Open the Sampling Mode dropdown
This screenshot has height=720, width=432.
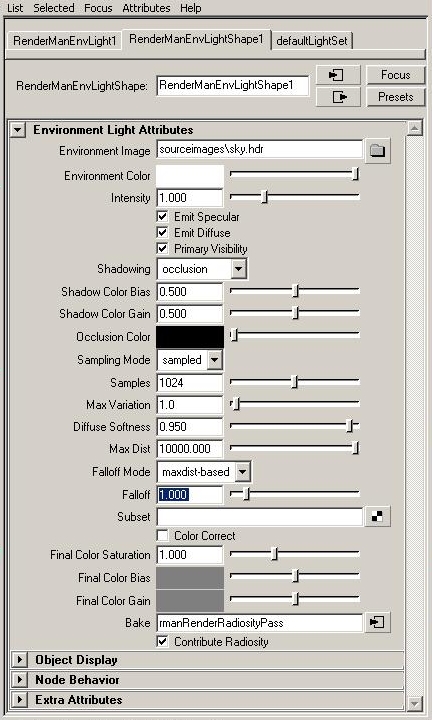tap(190, 360)
